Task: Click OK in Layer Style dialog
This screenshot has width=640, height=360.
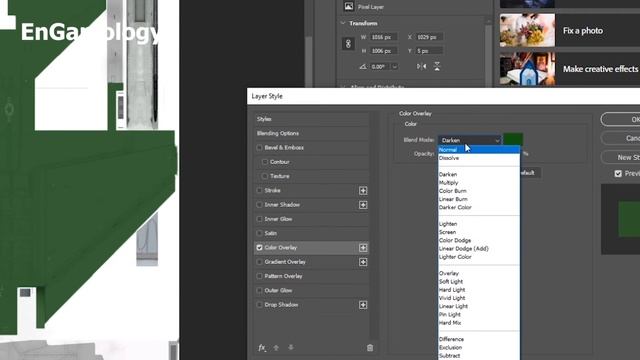Action: (621, 119)
